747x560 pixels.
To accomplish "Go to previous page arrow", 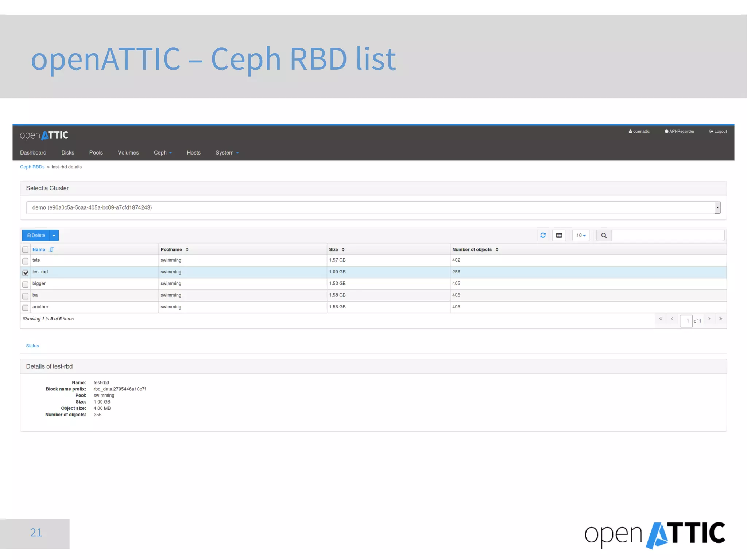I will (x=672, y=319).
